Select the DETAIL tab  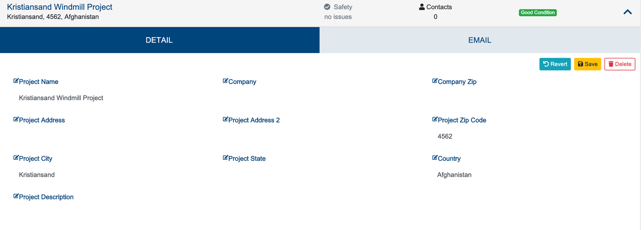click(160, 40)
